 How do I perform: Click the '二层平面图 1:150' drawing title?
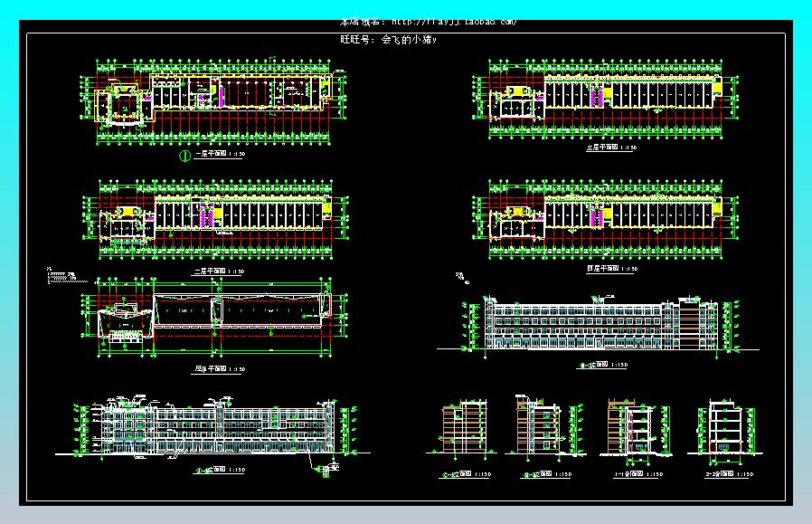pyautogui.click(x=219, y=272)
